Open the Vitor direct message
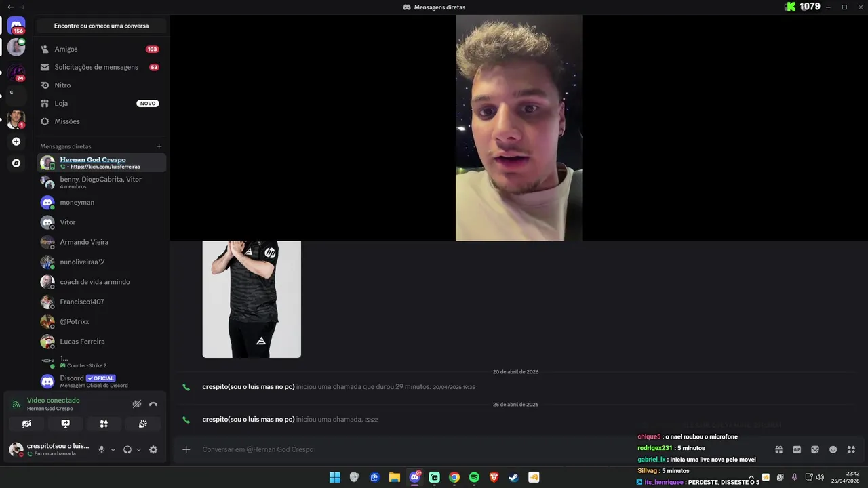The image size is (868, 488). point(101,222)
